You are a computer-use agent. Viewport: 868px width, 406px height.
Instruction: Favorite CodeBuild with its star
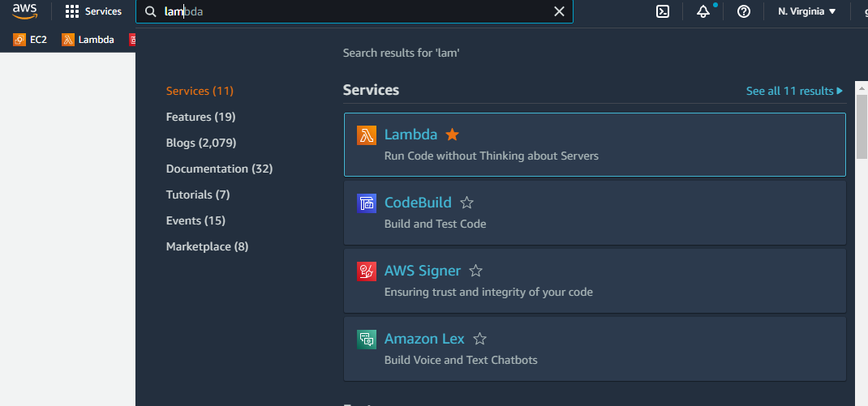[x=466, y=203]
